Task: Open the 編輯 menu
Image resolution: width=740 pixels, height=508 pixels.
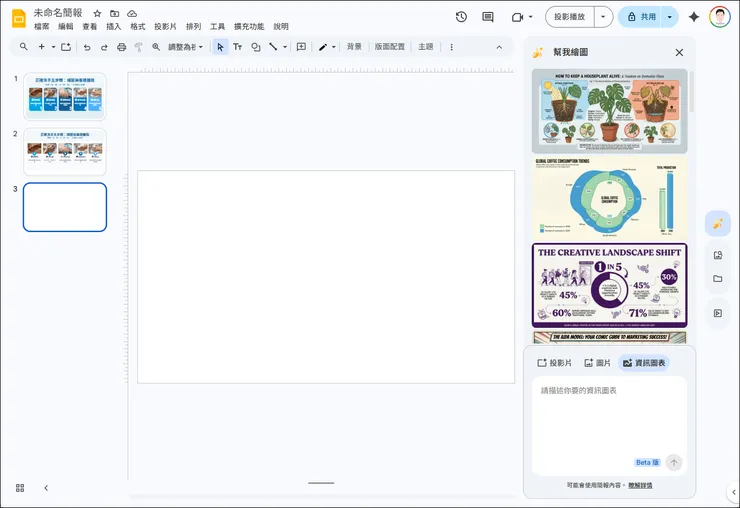Action: 66,26
